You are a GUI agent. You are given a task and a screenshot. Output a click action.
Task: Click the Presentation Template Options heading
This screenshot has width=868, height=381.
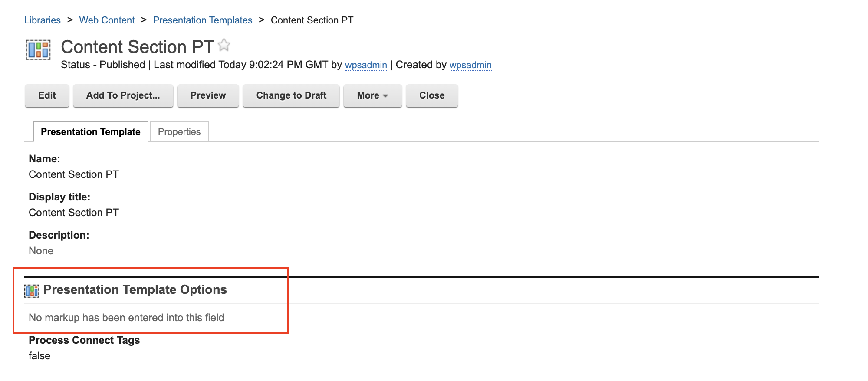[x=135, y=290]
